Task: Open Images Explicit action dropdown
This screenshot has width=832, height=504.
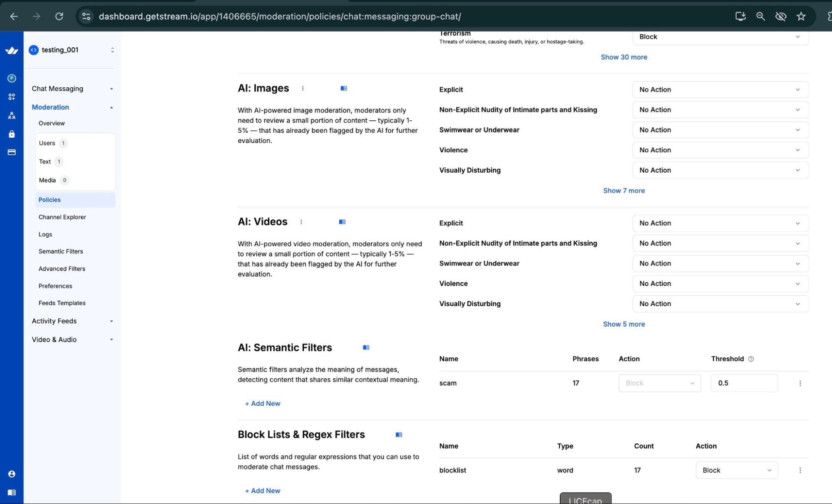Action: coord(720,89)
